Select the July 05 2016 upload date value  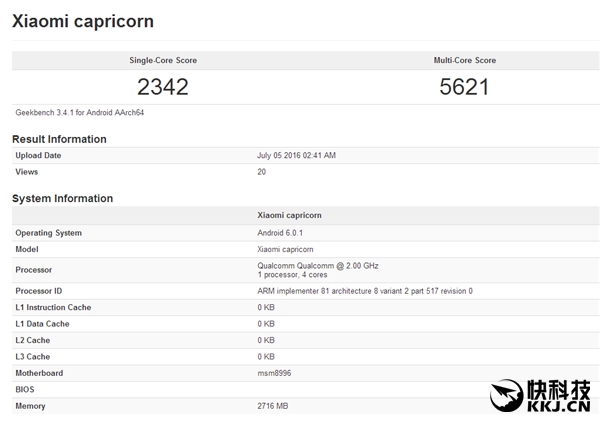tap(297, 156)
